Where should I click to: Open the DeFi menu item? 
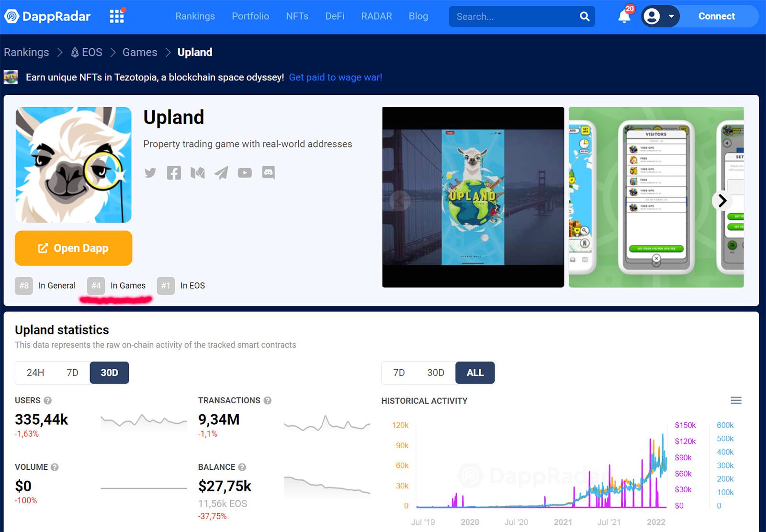click(x=335, y=16)
